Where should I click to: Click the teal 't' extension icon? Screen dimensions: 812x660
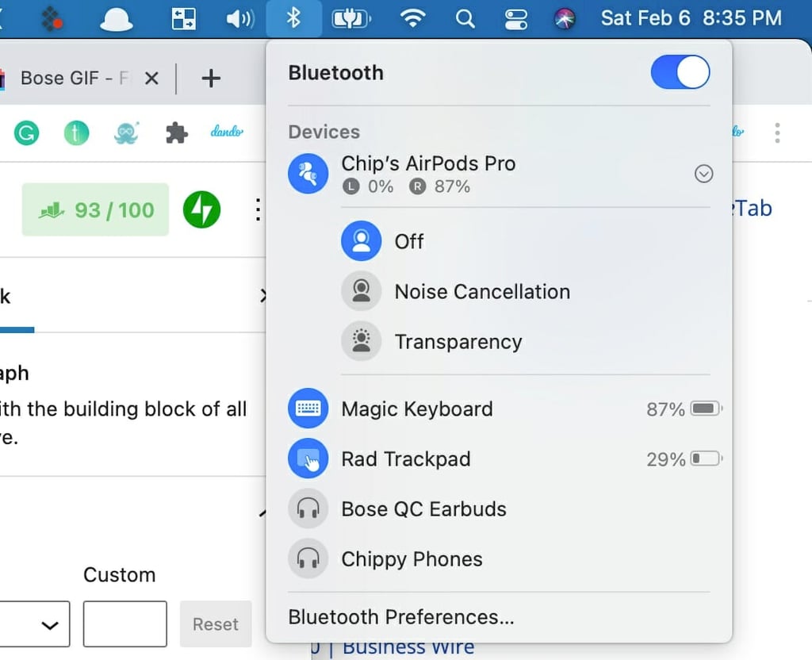pyautogui.click(x=76, y=132)
